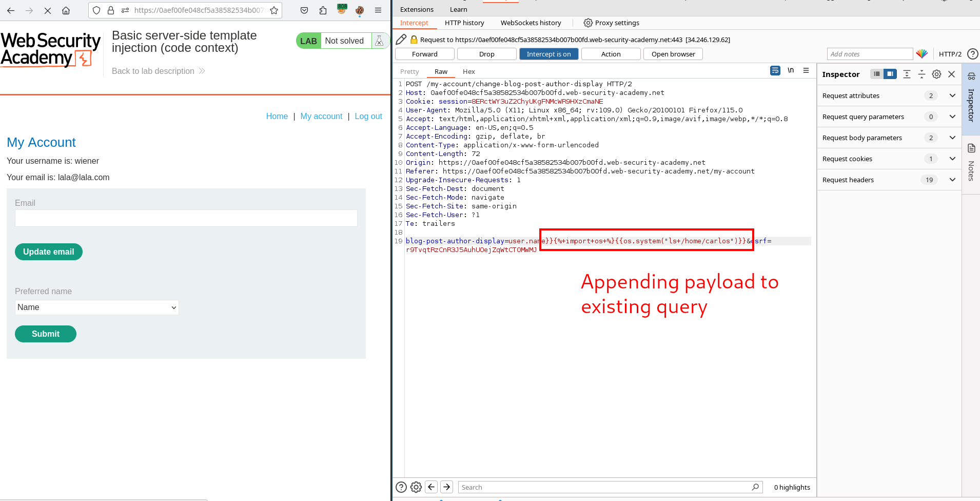The height and width of the screenshot is (501, 980).
Task: Switch to WebSockets history tab
Action: [x=531, y=23]
